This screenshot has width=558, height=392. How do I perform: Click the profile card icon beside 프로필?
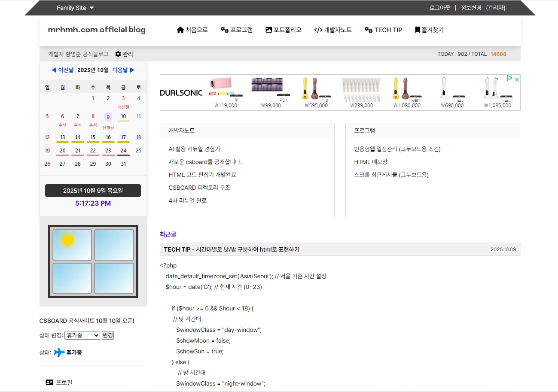[x=49, y=382]
